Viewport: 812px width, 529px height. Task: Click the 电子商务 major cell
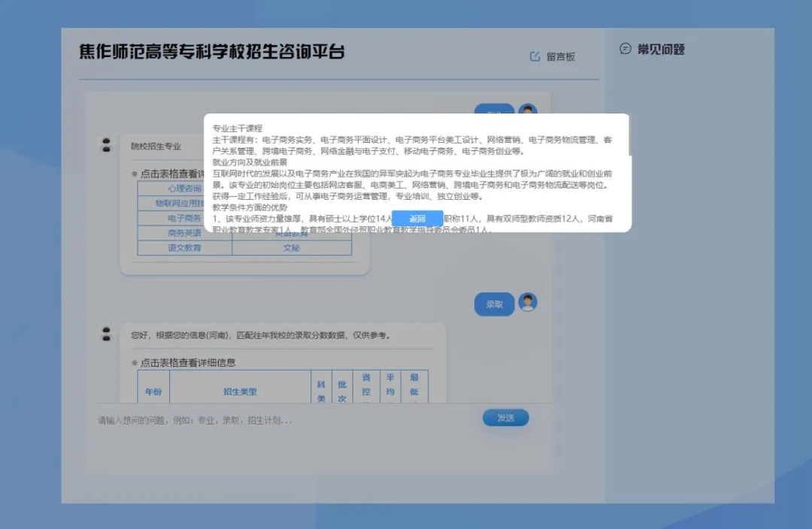pos(184,218)
